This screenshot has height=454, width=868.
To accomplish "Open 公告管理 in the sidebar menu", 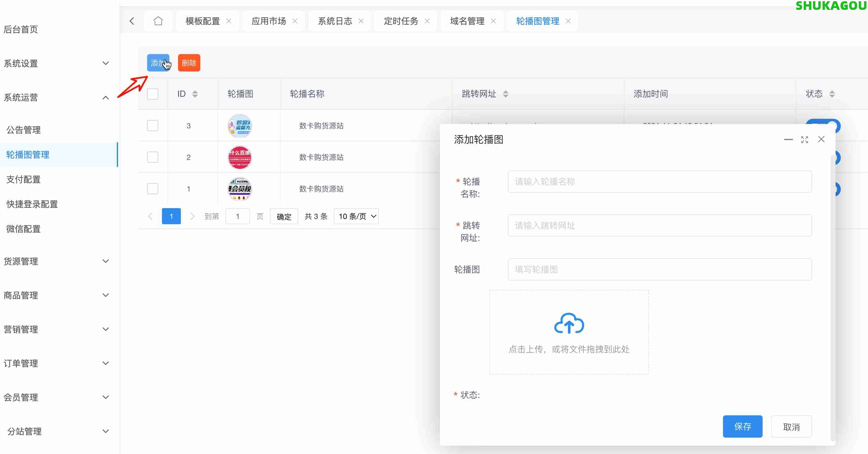I will [x=23, y=130].
